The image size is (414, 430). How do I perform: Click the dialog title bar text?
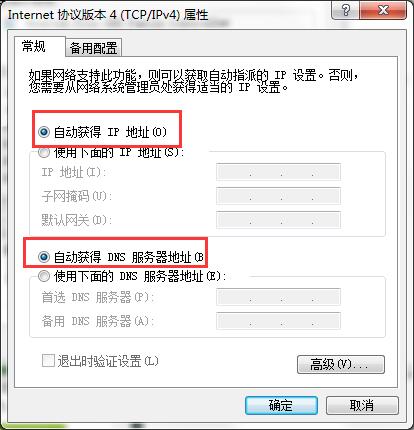pos(108,15)
